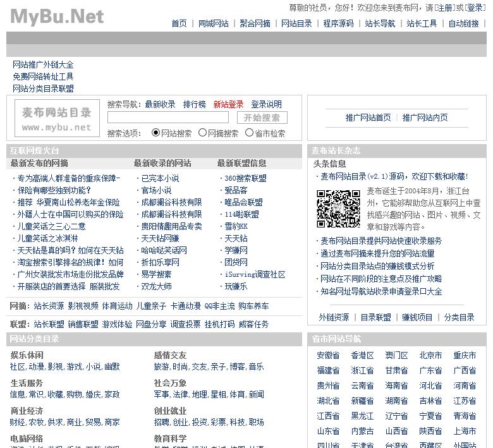Go to 站长工具 in the top menu
The image size is (493, 448).
pyautogui.click(x=422, y=23)
